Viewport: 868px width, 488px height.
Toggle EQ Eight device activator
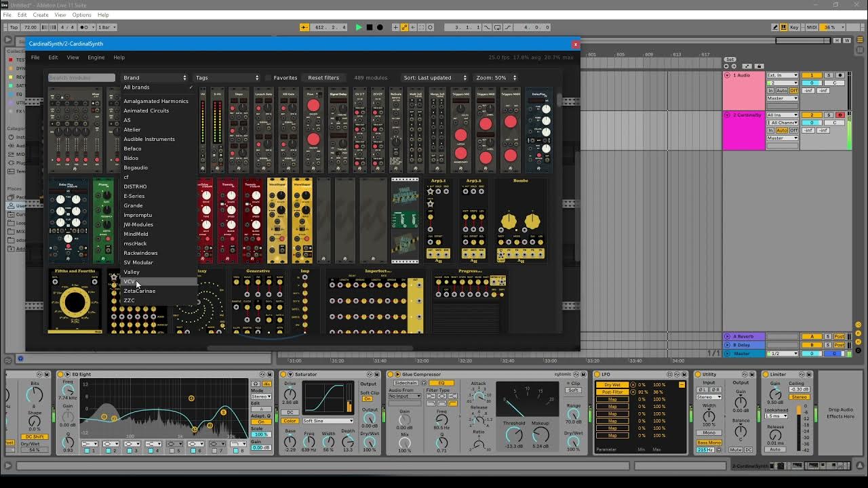[60, 374]
